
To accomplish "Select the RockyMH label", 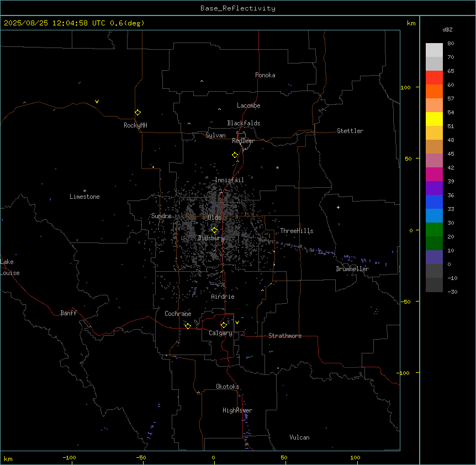I will pos(135,125).
